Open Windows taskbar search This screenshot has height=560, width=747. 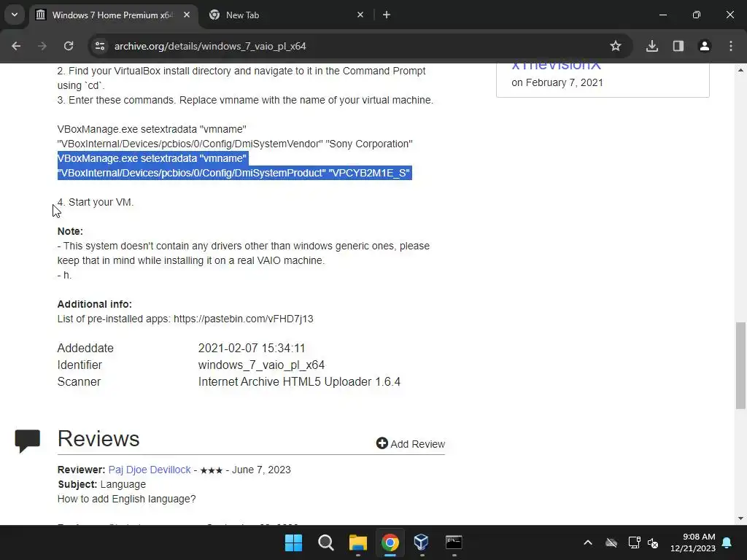click(x=326, y=542)
